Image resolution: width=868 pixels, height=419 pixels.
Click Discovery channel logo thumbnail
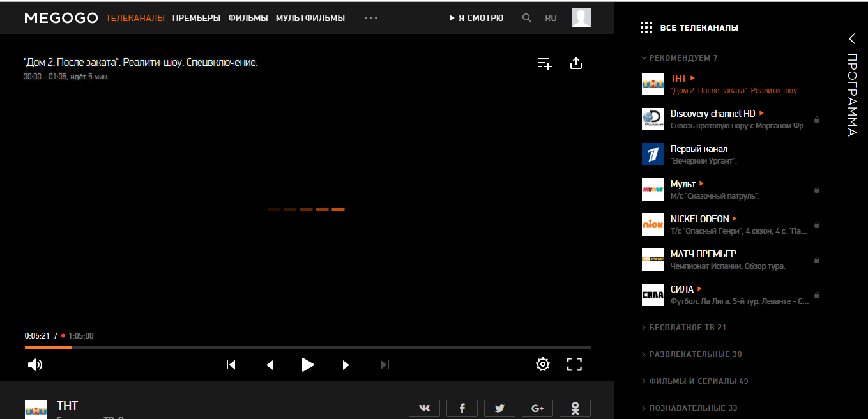tap(653, 119)
